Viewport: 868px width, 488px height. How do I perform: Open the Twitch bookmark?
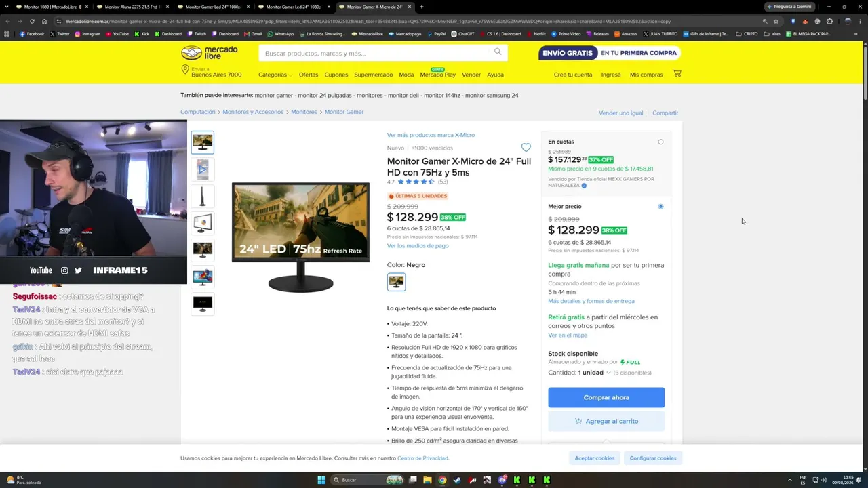tap(197, 33)
